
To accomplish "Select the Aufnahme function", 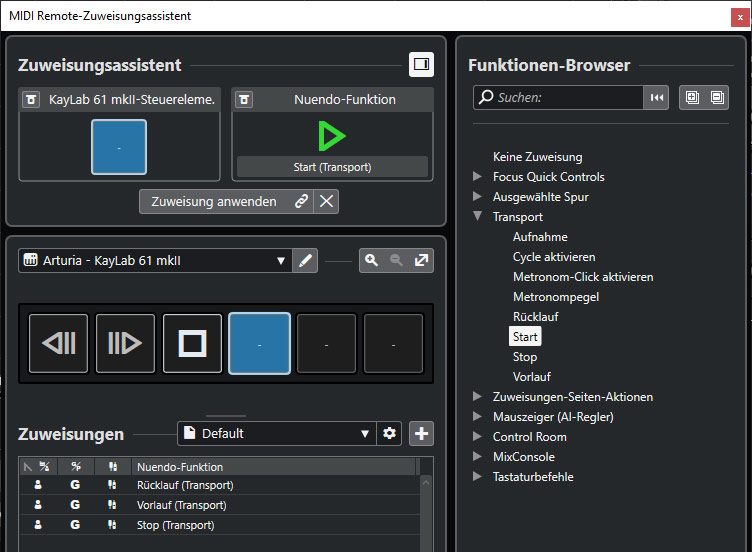I will pos(540,237).
